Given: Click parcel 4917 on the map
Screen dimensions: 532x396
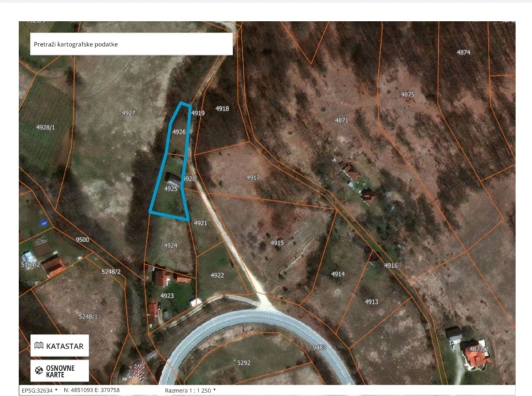Looking at the screenshot, I should [x=253, y=178].
